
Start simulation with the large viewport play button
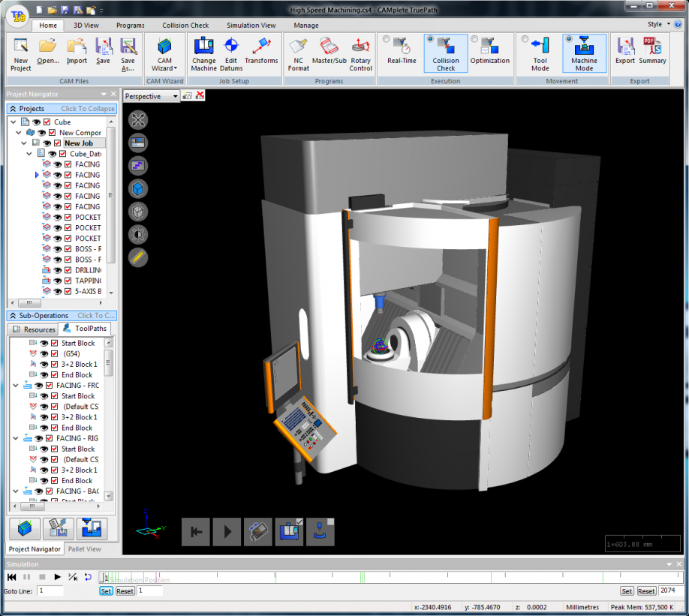pyautogui.click(x=227, y=532)
